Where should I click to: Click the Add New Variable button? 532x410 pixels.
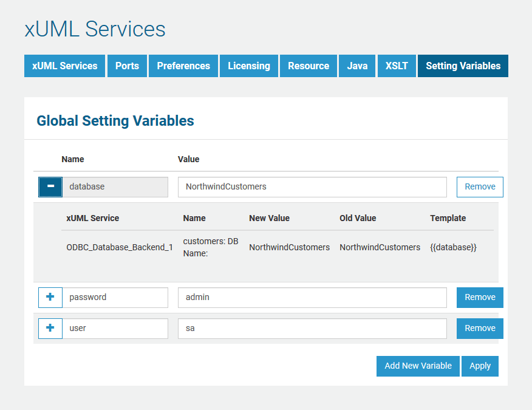418,366
